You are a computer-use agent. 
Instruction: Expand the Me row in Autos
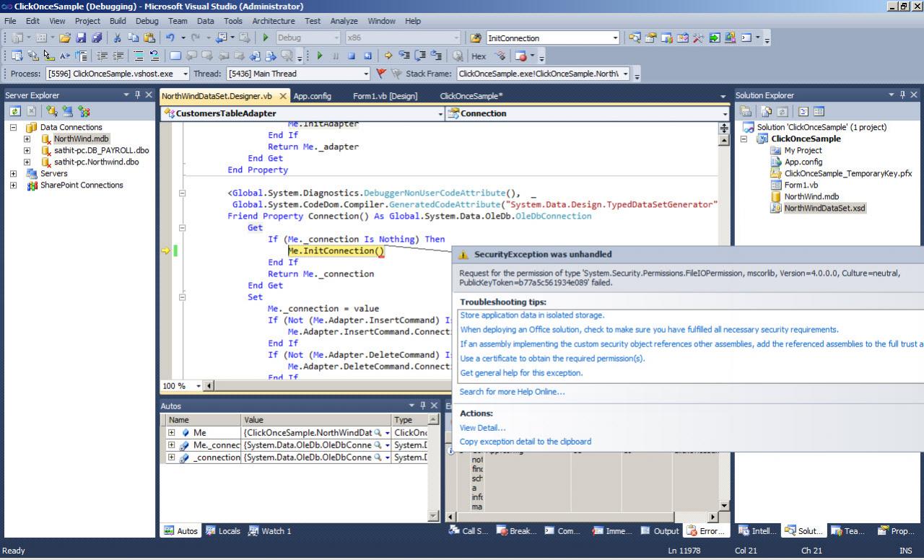click(172, 432)
